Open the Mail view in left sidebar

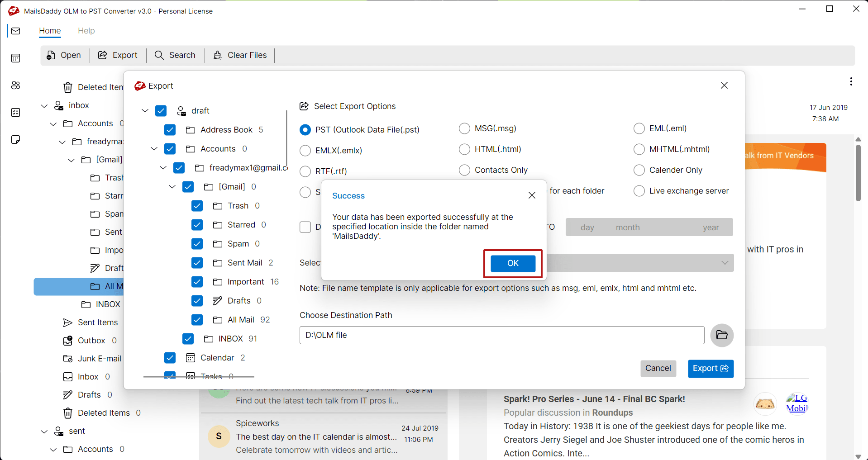[x=16, y=31]
